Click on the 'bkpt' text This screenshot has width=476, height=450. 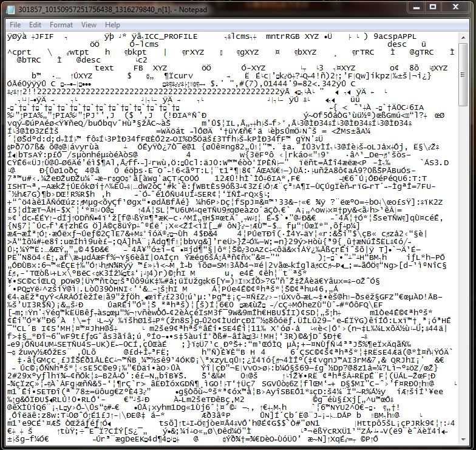pos(137,52)
